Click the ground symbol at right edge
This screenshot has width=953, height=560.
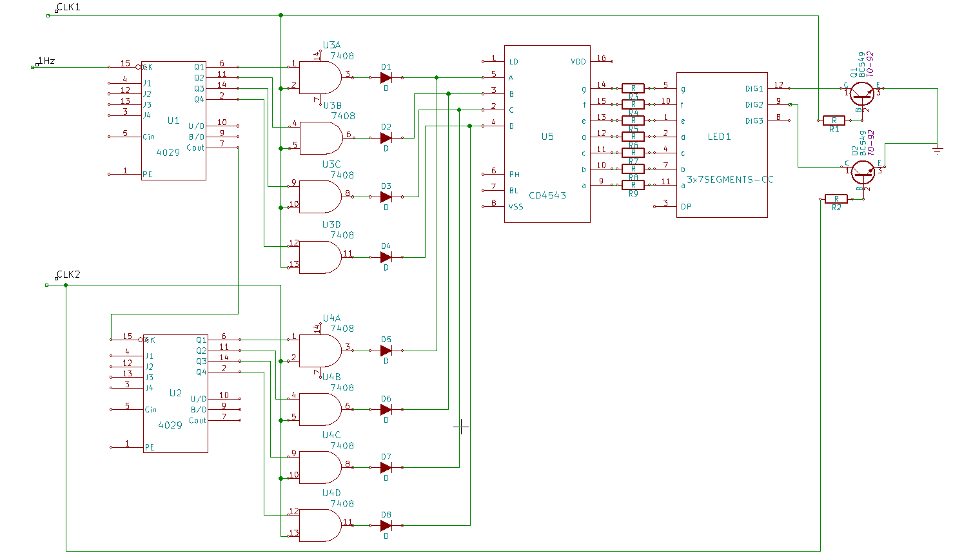938,148
